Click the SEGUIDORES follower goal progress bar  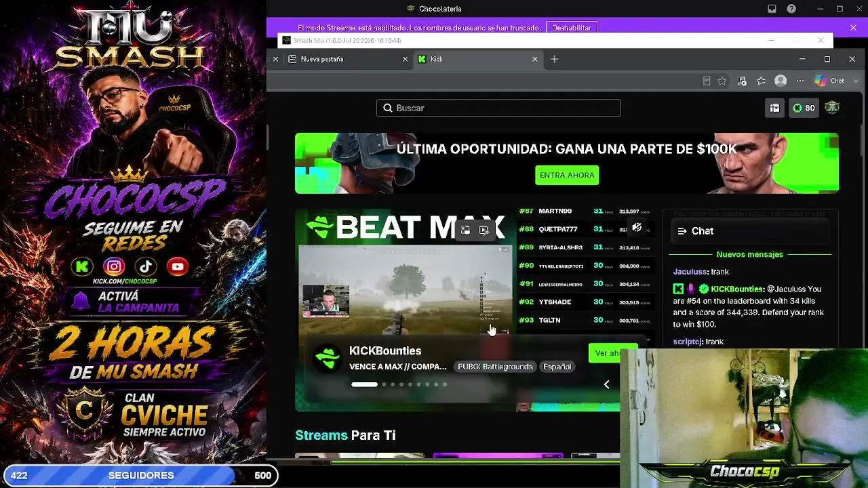click(x=141, y=475)
